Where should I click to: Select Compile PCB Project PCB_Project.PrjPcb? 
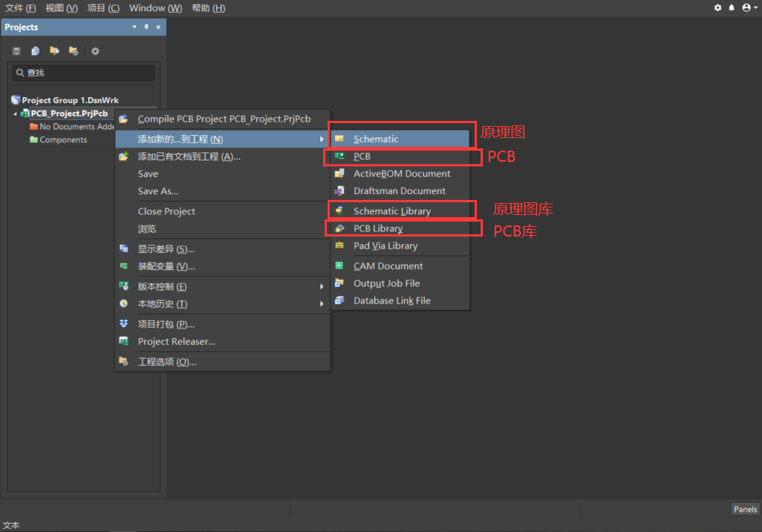coord(222,119)
